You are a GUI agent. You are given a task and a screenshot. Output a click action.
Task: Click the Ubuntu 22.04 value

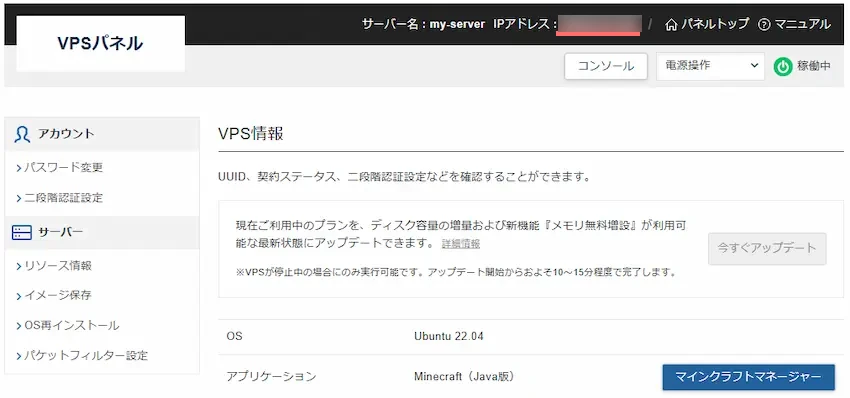click(x=449, y=336)
